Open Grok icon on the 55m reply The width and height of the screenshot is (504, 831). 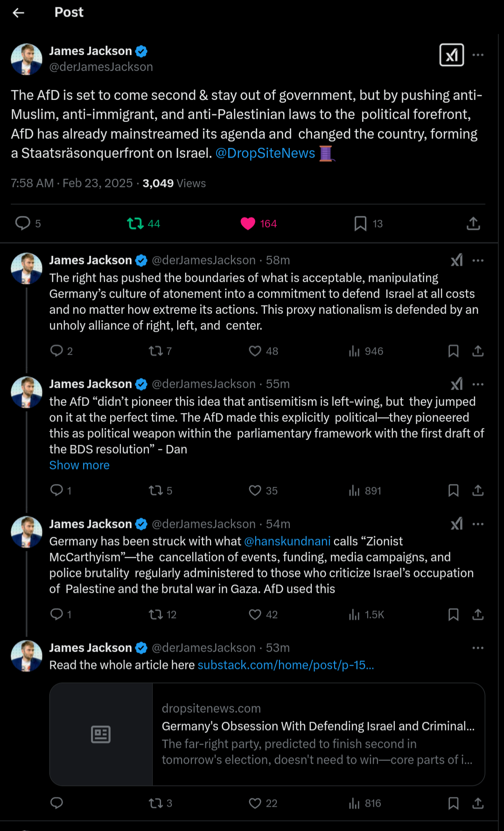pos(457,384)
